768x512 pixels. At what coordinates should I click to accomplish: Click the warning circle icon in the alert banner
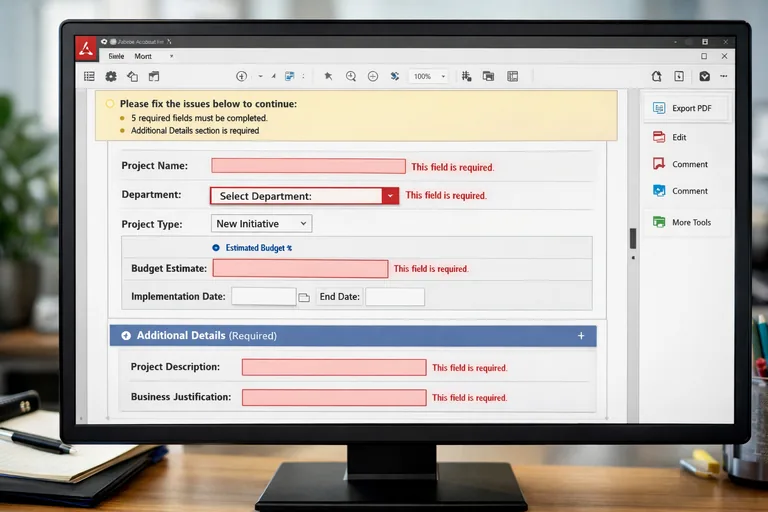coord(110,103)
